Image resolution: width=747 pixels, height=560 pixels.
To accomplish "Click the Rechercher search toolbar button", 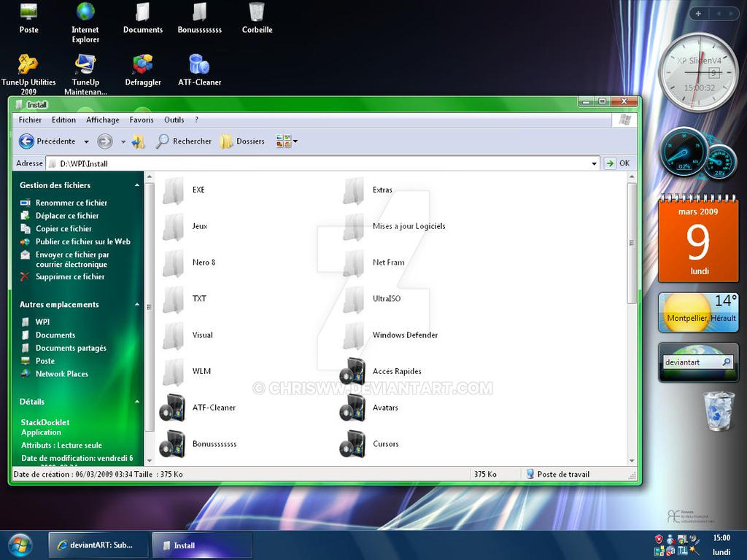I will point(184,141).
